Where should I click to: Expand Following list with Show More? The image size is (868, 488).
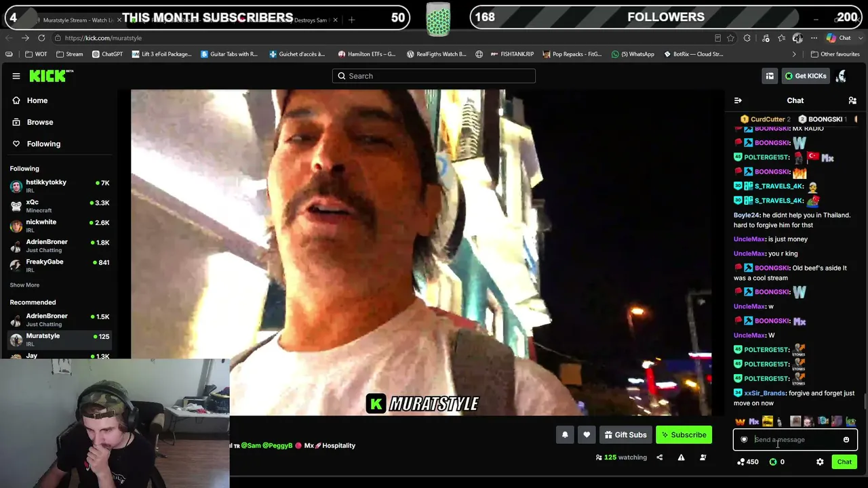[24, 285]
